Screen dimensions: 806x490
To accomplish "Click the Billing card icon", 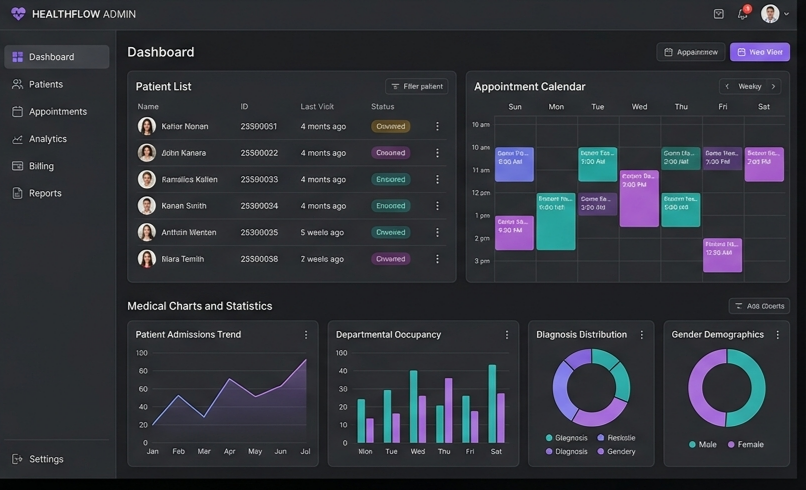I will pyautogui.click(x=17, y=166).
